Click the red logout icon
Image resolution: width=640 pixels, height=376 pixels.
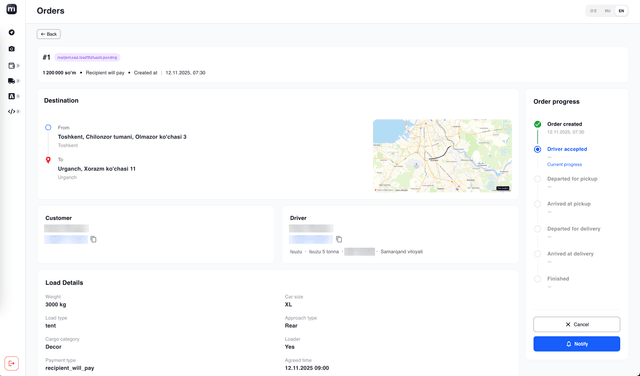11,363
